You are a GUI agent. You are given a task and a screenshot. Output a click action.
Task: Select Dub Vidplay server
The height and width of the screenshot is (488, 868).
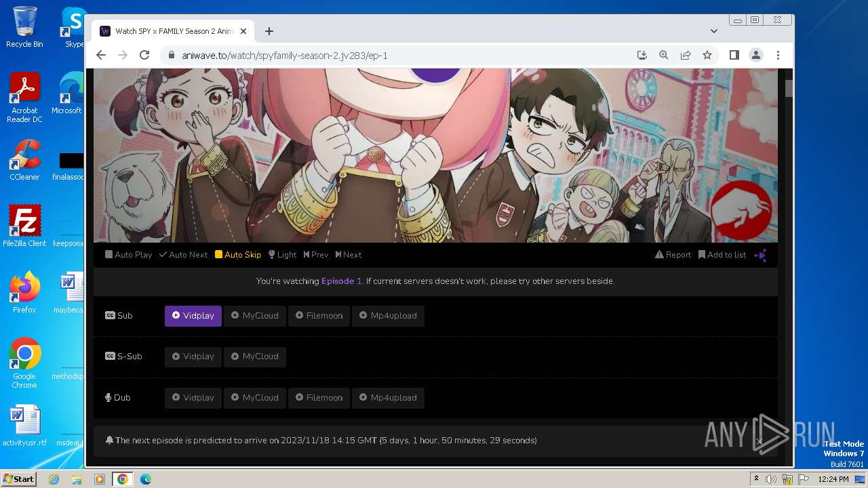click(193, 398)
